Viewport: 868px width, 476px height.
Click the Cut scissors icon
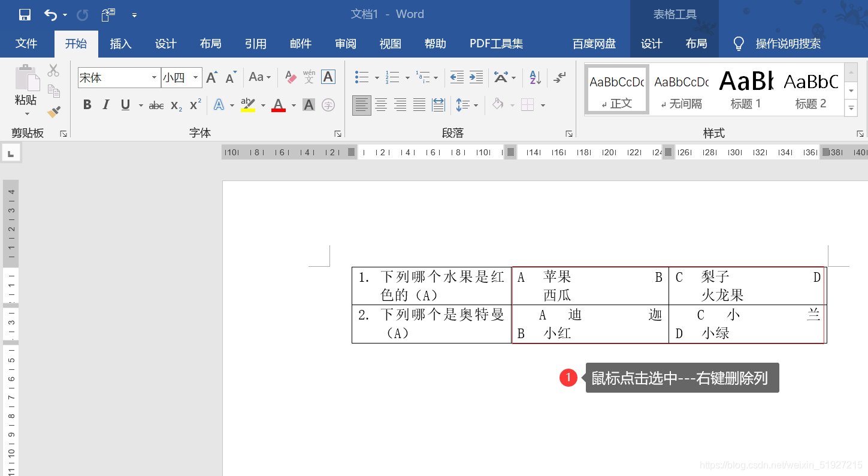click(x=53, y=71)
